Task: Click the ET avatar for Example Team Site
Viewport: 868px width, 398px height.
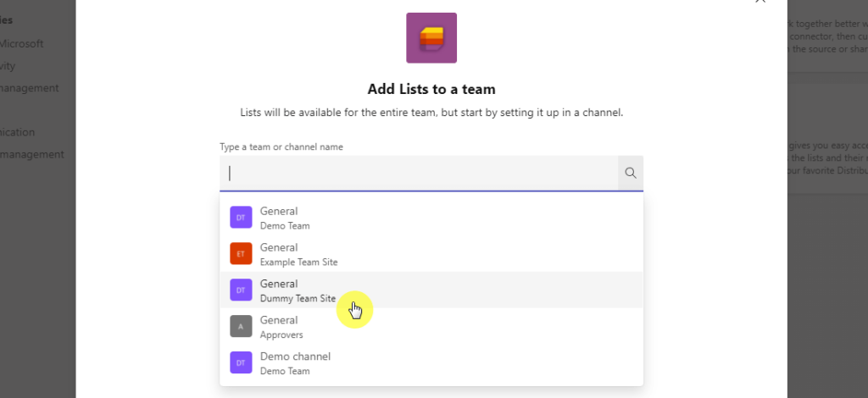Action: point(241,254)
